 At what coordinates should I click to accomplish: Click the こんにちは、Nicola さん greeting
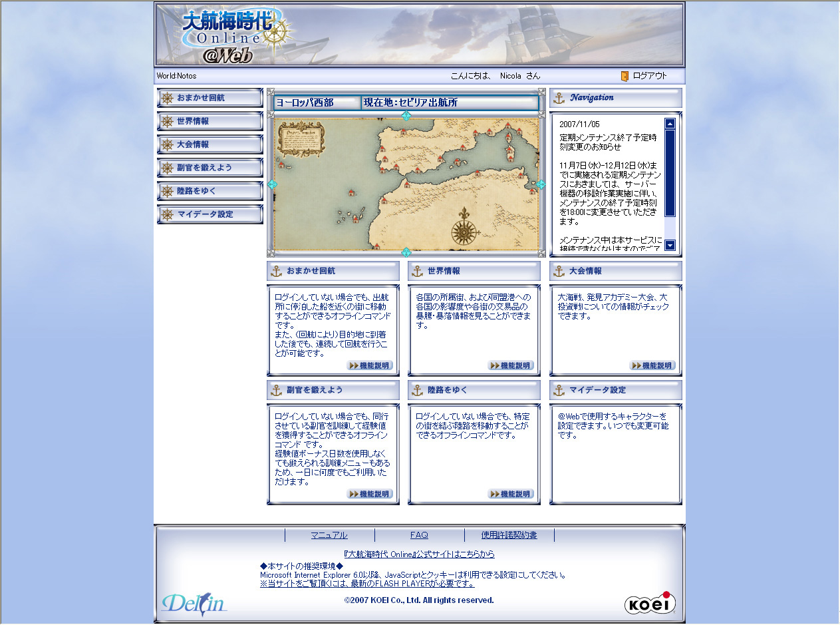[x=495, y=76]
